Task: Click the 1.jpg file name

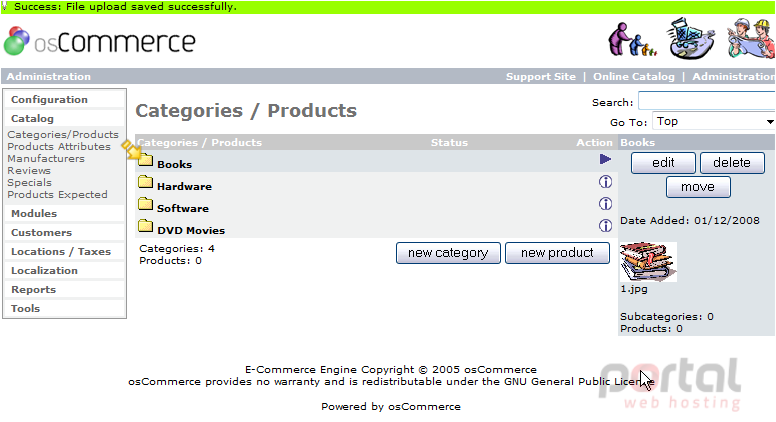Action: point(633,289)
